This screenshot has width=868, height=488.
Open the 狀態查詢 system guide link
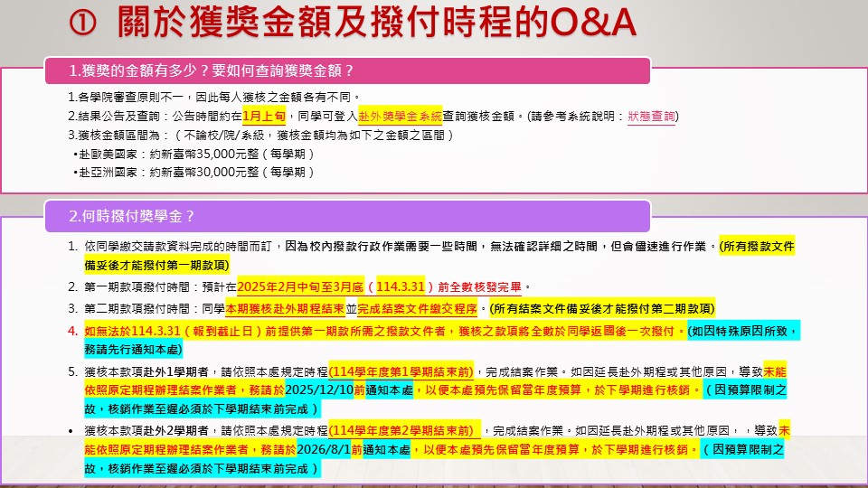651,117
